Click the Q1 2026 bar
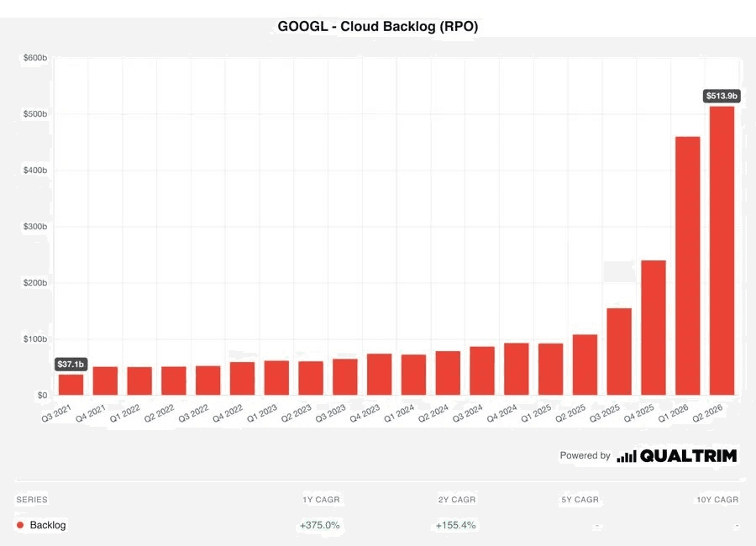The height and width of the screenshot is (546, 756). [x=687, y=265]
